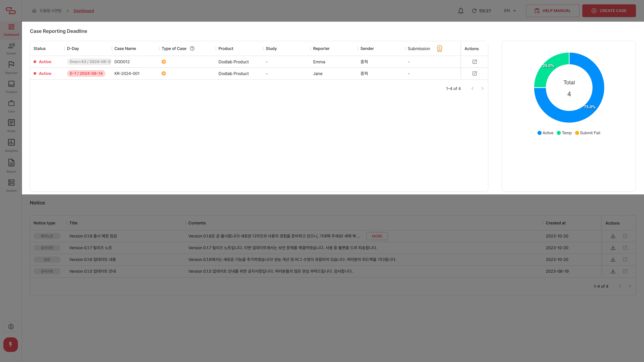The image size is (644, 362).
Task: Click the MORE button for Version 0.1.8
Action: [377, 236]
